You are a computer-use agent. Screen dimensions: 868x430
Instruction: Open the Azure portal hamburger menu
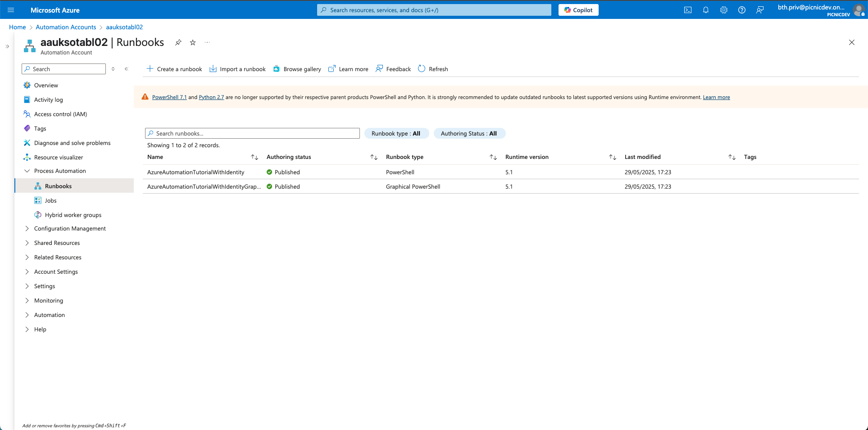point(11,10)
